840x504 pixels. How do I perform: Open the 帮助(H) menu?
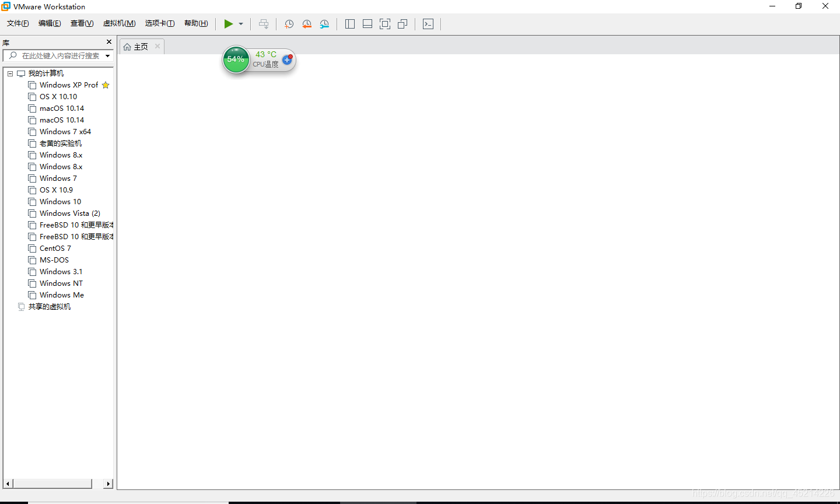[196, 23]
